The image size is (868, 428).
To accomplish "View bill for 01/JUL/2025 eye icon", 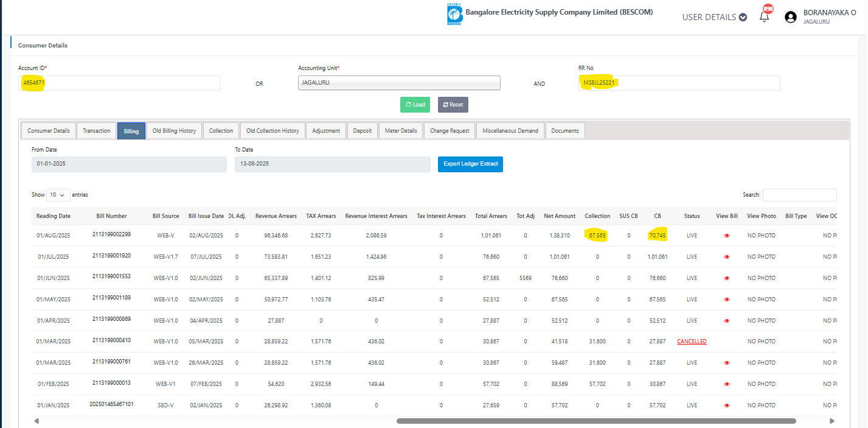I will pos(726,257).
